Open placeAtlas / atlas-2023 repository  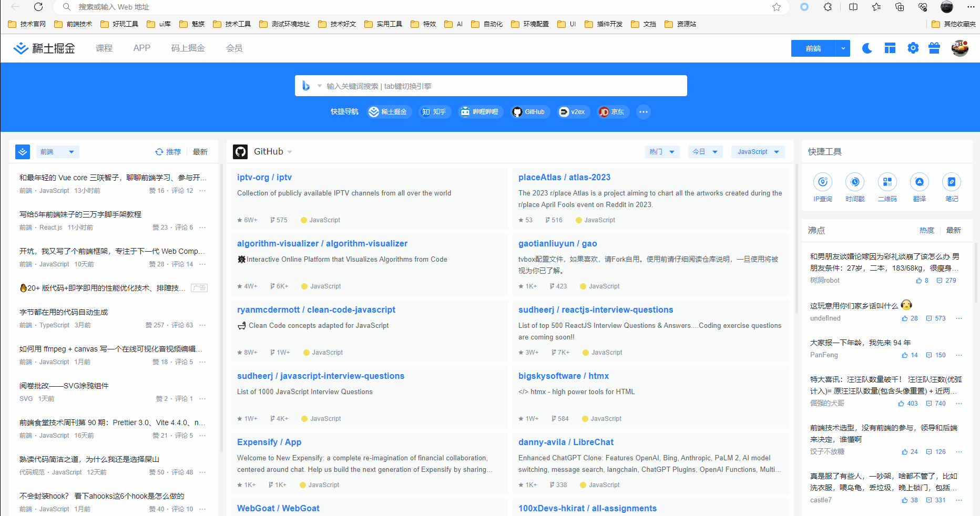pyautogui.click(x=564, y=178)
